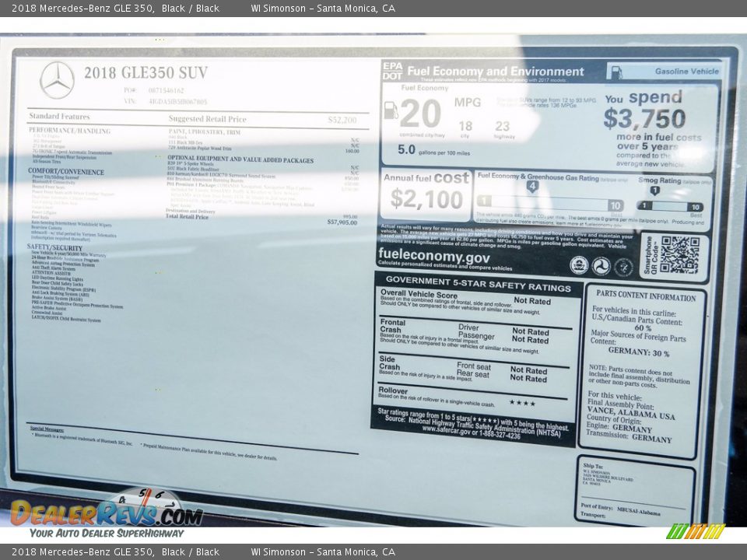Click '5.0 gallons per 100 miles'
This screenshot has height=560, width=747.
(433, 150)
